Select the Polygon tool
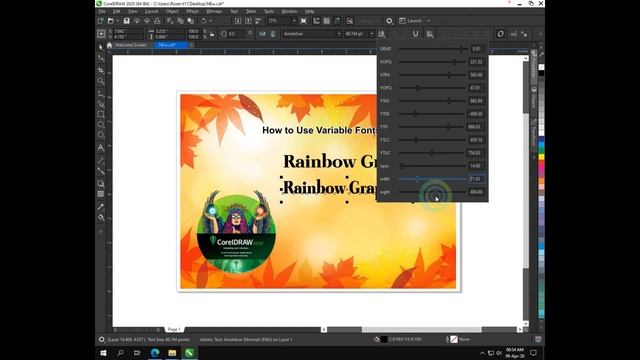The image size is (640, 360). pos(101,135)
